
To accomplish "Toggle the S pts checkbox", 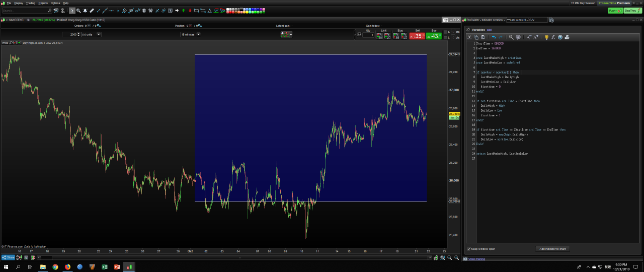I will coord(445,32).
